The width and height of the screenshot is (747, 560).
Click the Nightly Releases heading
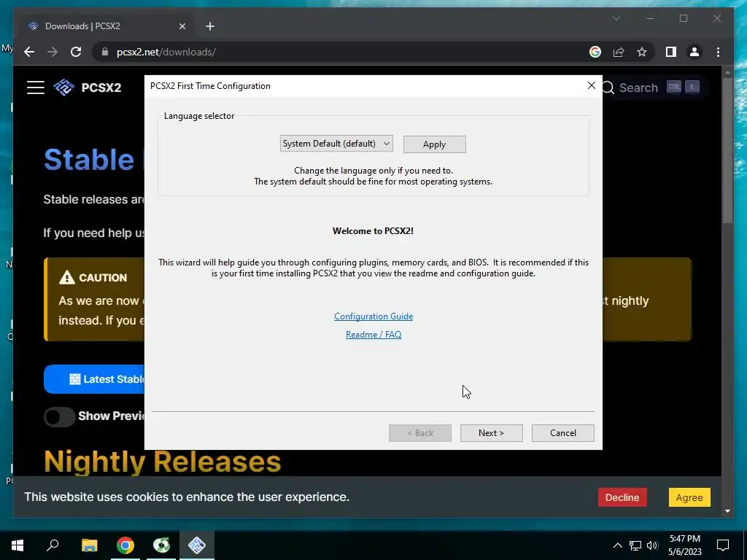[163, 462]
